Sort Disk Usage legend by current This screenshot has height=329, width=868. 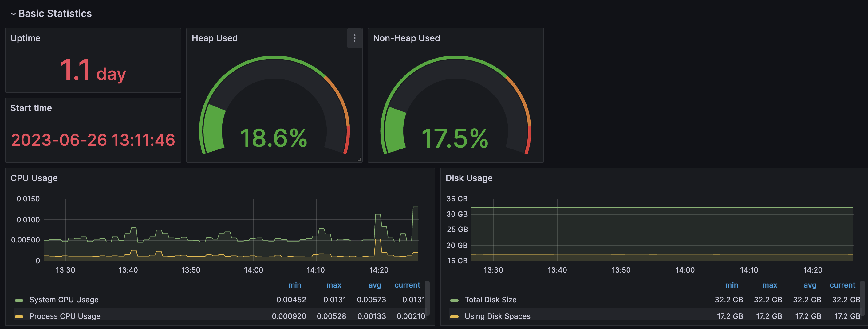842,285
